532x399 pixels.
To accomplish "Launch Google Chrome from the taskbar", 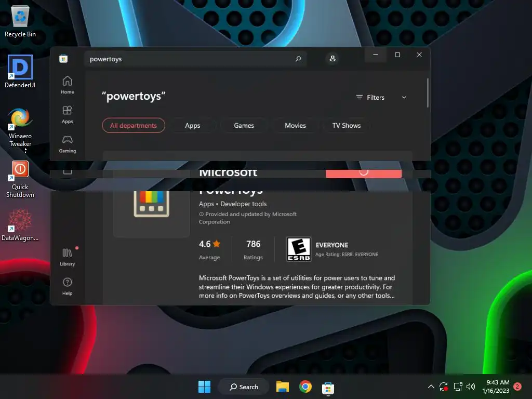I will point(305,387).
